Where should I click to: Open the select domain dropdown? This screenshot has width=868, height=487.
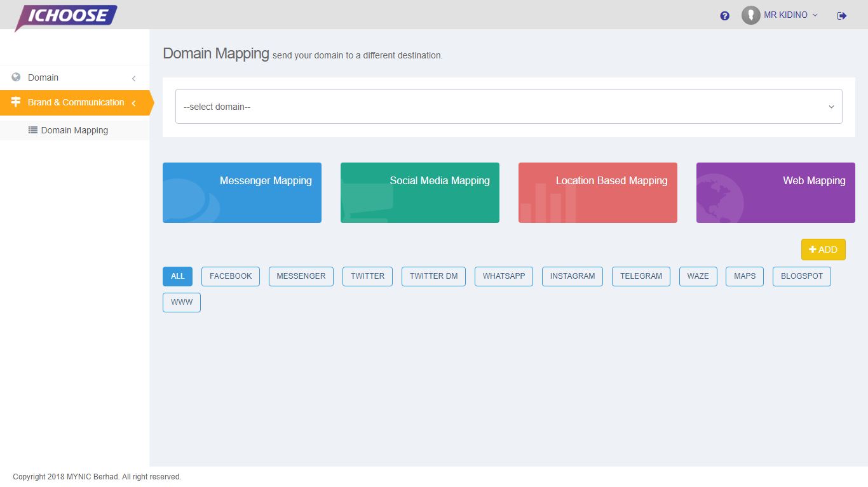508,107
